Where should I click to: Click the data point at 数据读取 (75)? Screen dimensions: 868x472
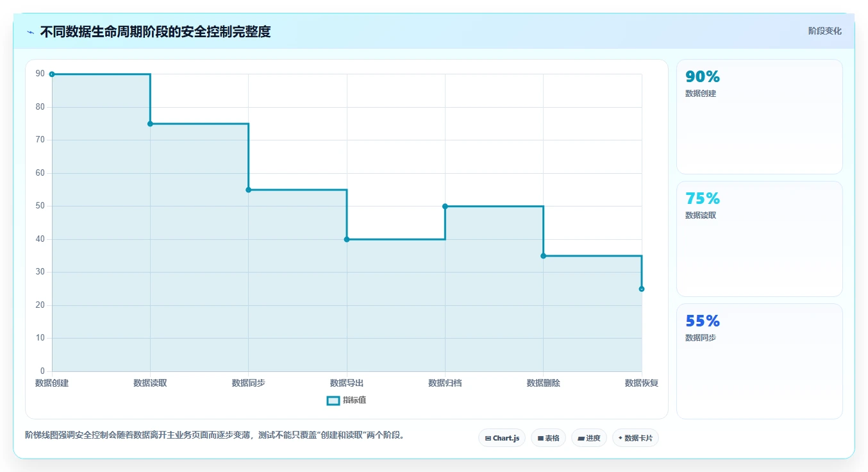point(150,124)
